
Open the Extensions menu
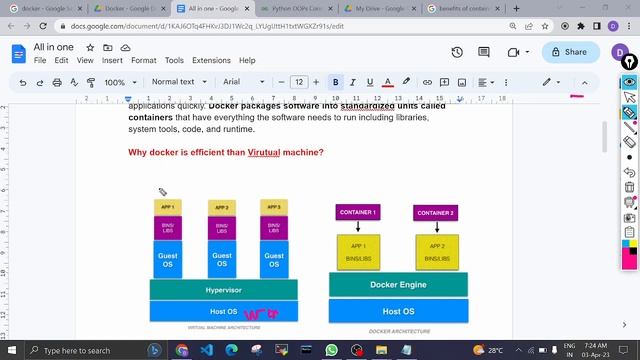pos(211,60)
